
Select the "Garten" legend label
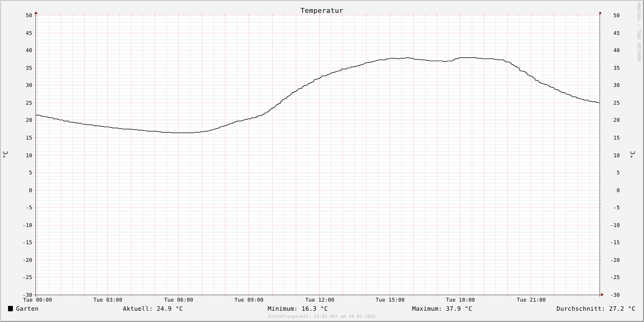[x=27, y=309]
